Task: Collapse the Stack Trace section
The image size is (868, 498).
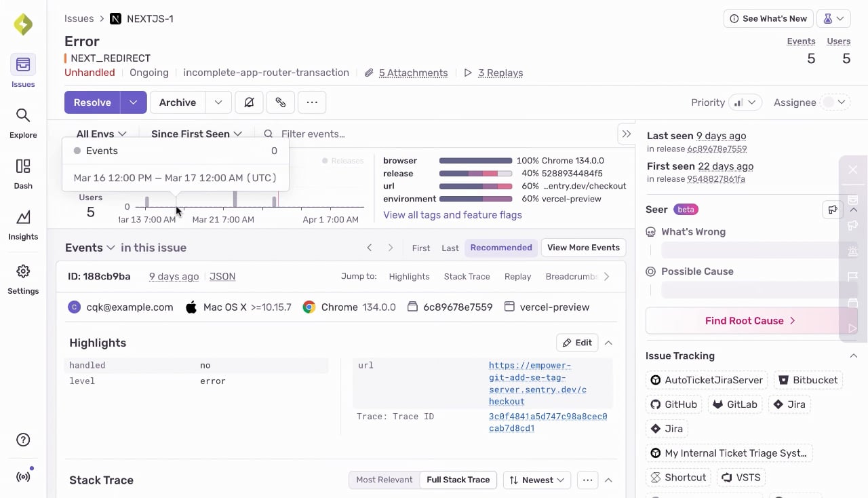Action: (x=608, y=480)
